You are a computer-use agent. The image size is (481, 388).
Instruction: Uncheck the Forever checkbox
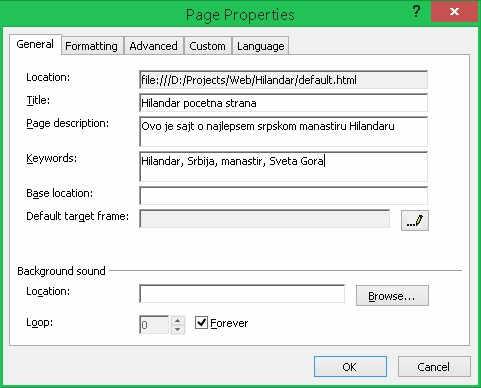[x=201, y=323]
